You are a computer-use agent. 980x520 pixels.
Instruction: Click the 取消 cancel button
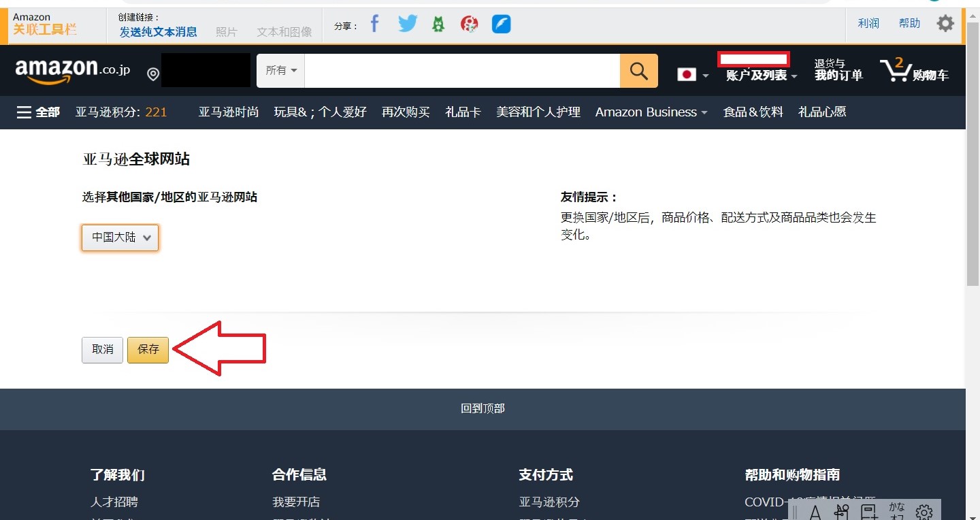(x=103, y=350)
